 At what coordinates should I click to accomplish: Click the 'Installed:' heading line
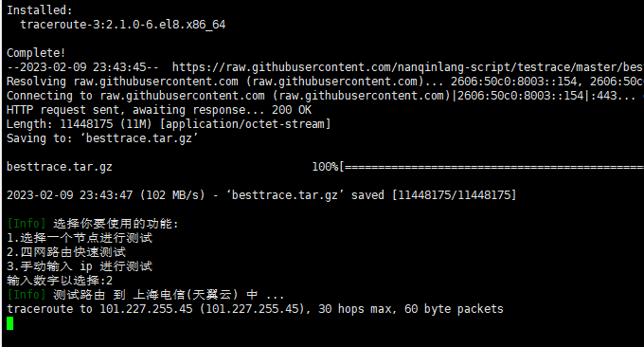pos(40,10)
